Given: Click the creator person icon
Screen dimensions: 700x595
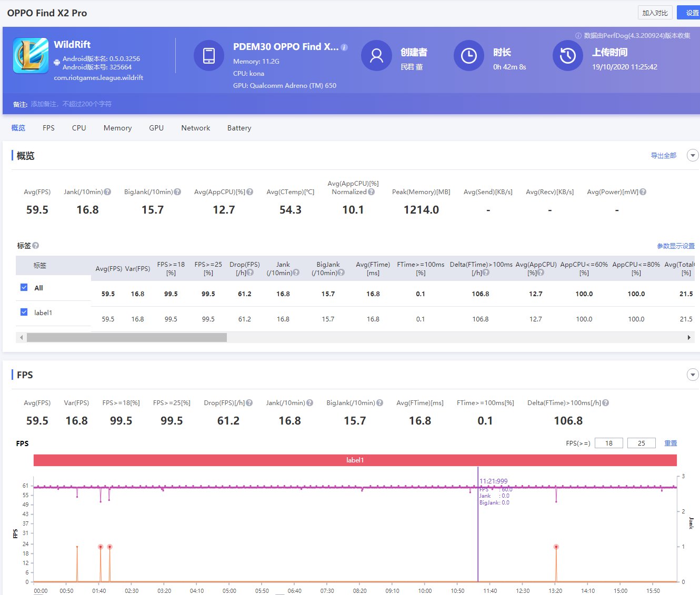Looking at the screenshot, I should point(376,55).
